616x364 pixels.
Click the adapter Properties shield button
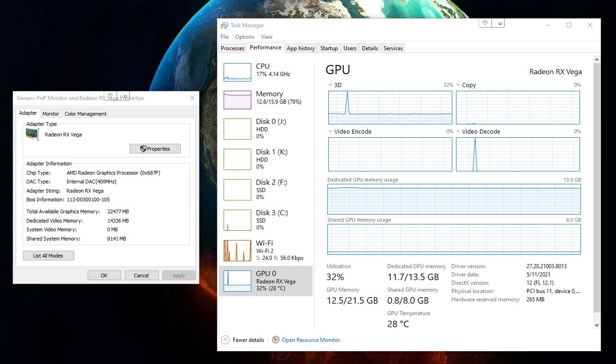155,149
